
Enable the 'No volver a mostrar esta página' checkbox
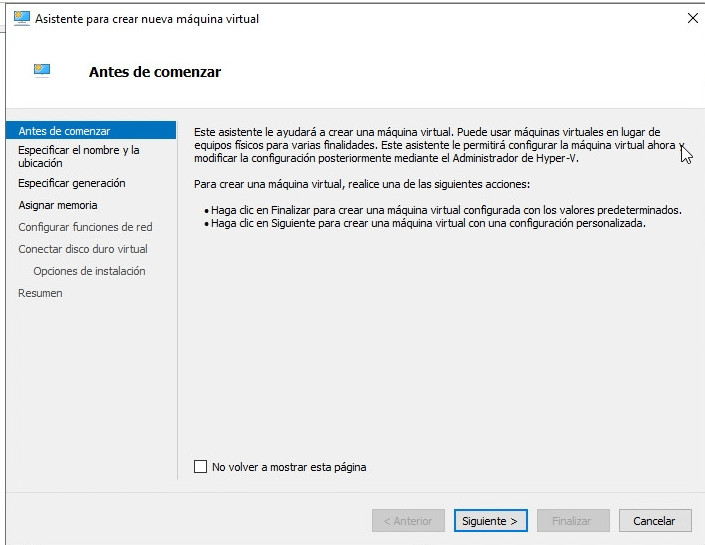coord(200,467)
